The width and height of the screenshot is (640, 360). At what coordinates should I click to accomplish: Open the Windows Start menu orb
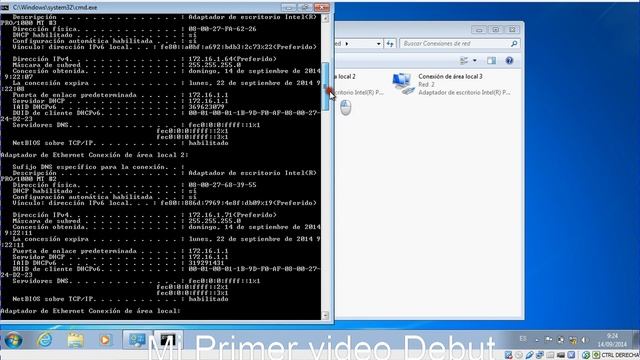point(13,340)
